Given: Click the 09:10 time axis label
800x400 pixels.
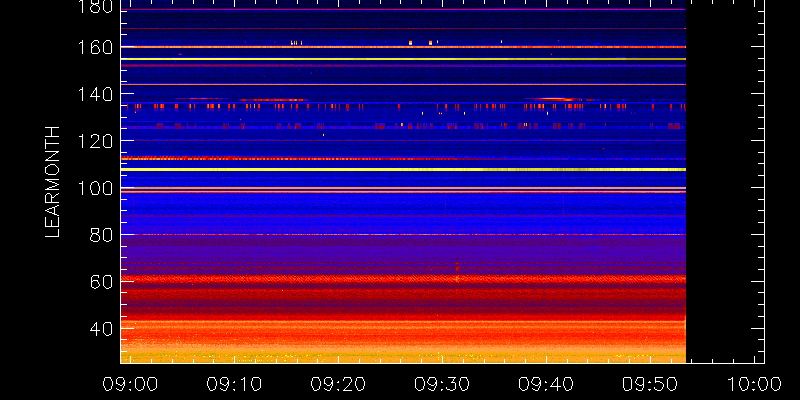Looking at the screenshot, I should coord(234,384).
